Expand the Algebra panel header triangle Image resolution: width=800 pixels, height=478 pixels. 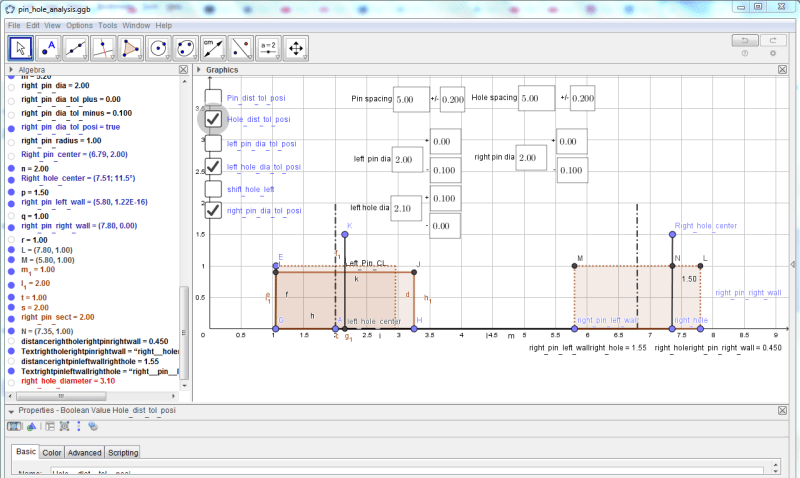(x=11, y=69)
